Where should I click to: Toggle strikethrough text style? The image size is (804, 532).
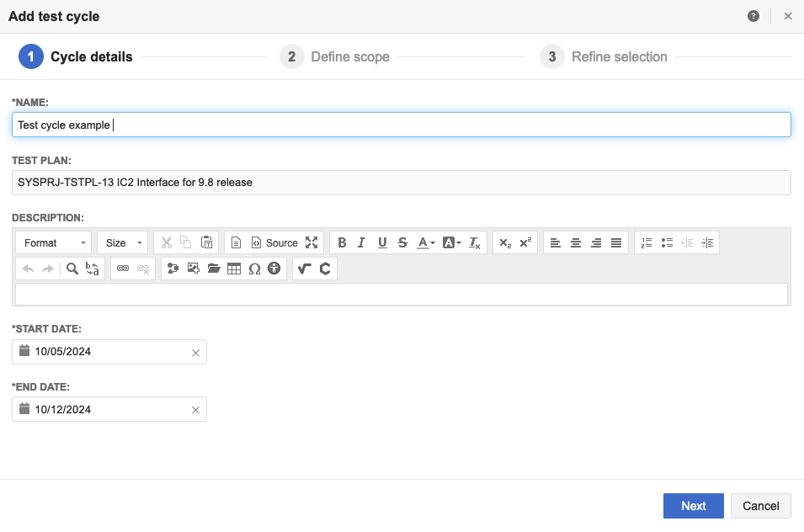coord(402,242)
